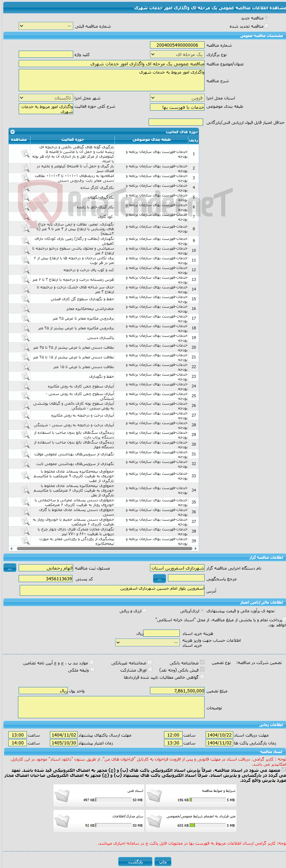Click the ردیف column header
This screenshot has width=286, height=868.
tap(193, 140)
